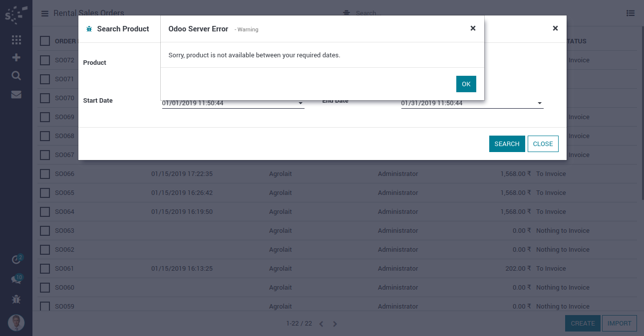This screenshot has height=336, width=644.
Task: Open conversations chat icon with badge 10
Action: click(x=16, y=280)
